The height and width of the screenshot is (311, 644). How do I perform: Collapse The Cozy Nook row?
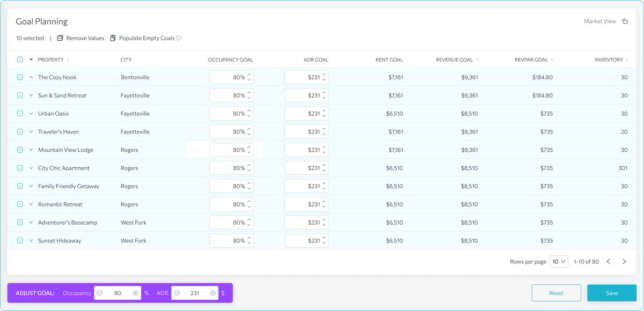[x=31, y=77]
